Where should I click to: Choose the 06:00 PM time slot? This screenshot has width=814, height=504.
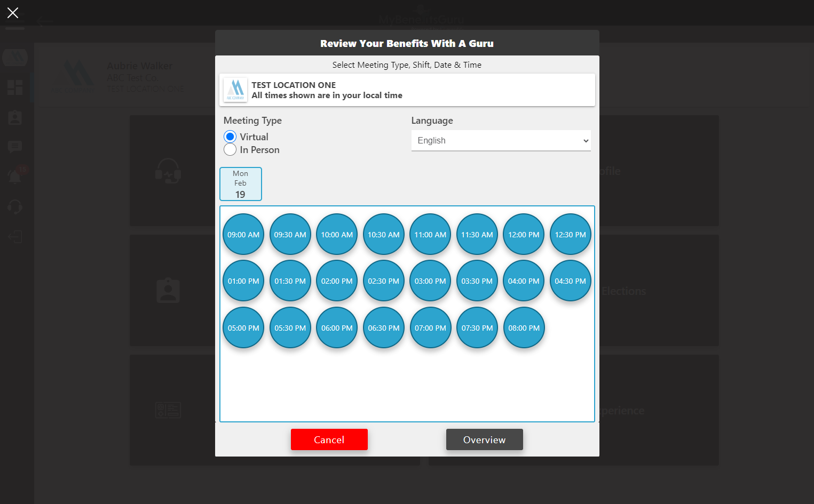click(337, 328)
